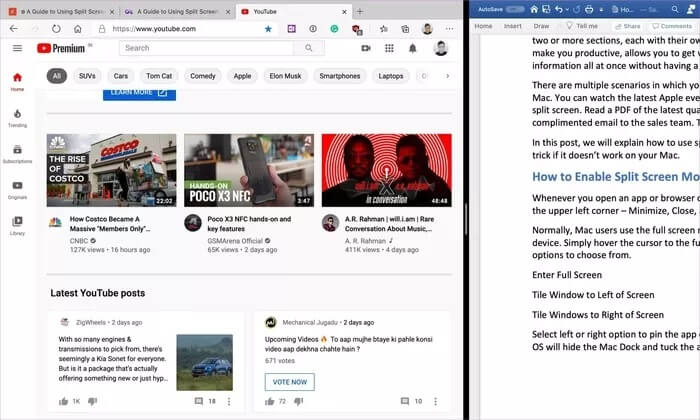Open the browser profile picture
This screenshot has width=700, height=420.
(x=427, y=29)
